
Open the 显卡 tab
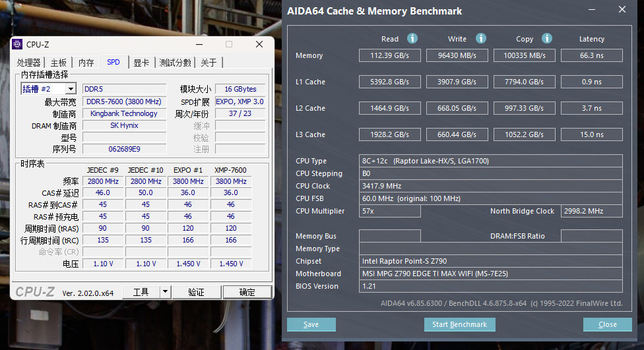click(141, 63)
